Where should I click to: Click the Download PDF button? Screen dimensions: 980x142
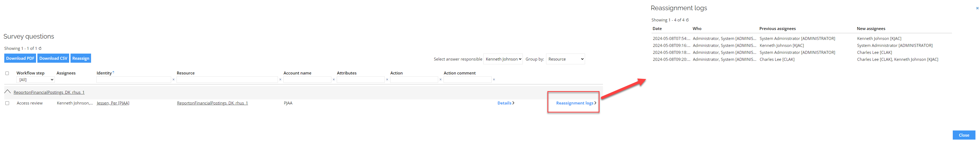click(x=20, y=58)
